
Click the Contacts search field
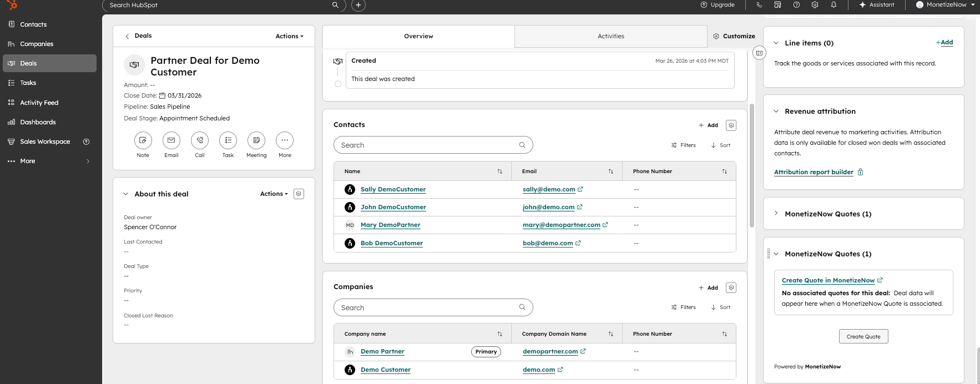coord(433,145)
